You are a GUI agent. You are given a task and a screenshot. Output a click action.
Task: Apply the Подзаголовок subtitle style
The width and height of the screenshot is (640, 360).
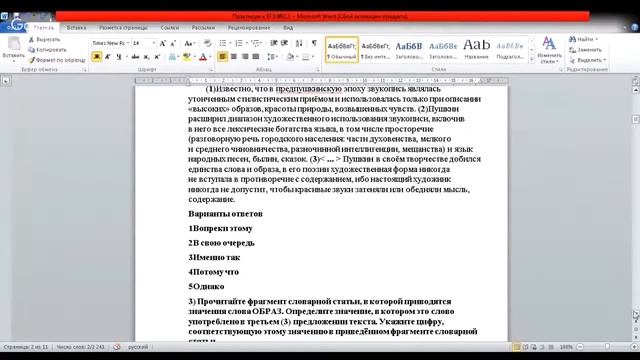point(510,50)
